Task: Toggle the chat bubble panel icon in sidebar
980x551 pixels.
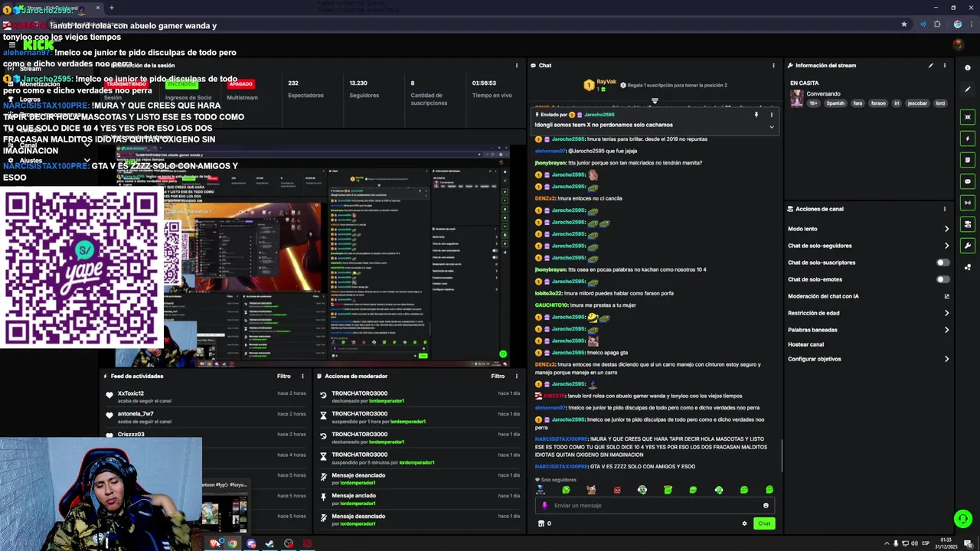Action: coord(968,181)
